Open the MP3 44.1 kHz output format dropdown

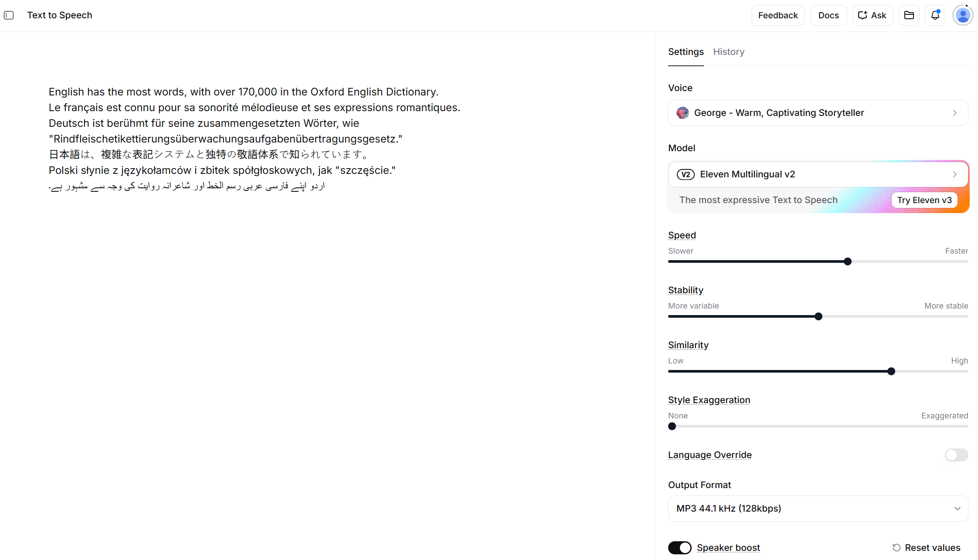point(818,509)
